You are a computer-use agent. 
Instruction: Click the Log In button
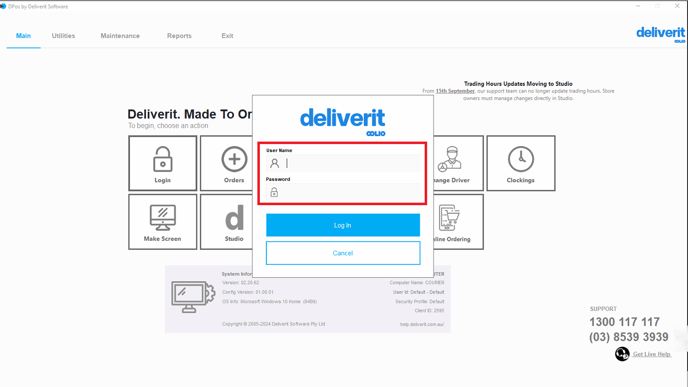(x=343, y=225)
